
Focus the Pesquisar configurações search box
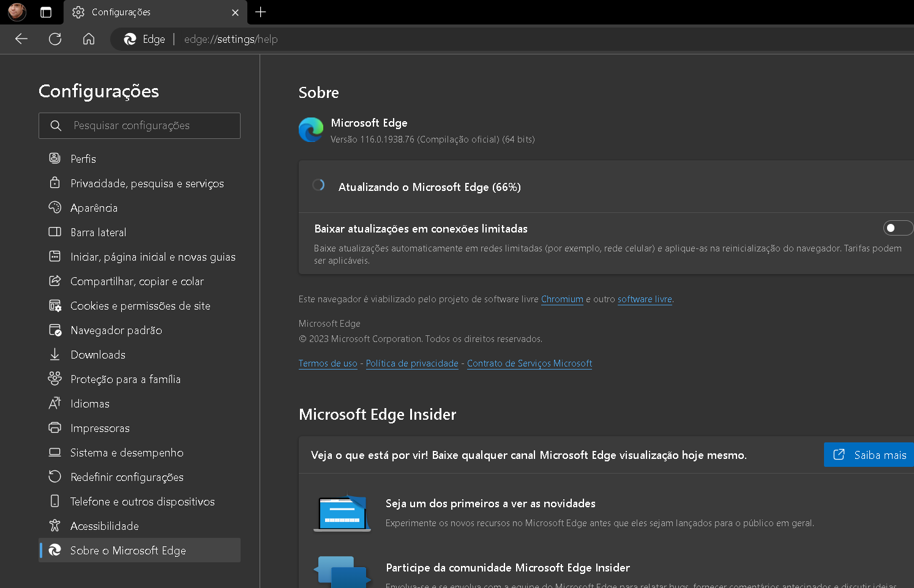pyautogui.click(x=140, y=125)
